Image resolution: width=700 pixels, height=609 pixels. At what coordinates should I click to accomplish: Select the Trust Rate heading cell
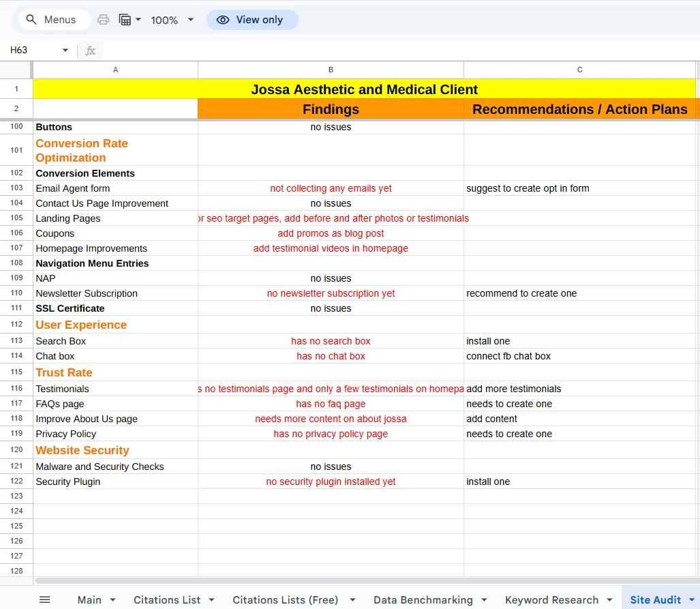click(x=116, y=372)
